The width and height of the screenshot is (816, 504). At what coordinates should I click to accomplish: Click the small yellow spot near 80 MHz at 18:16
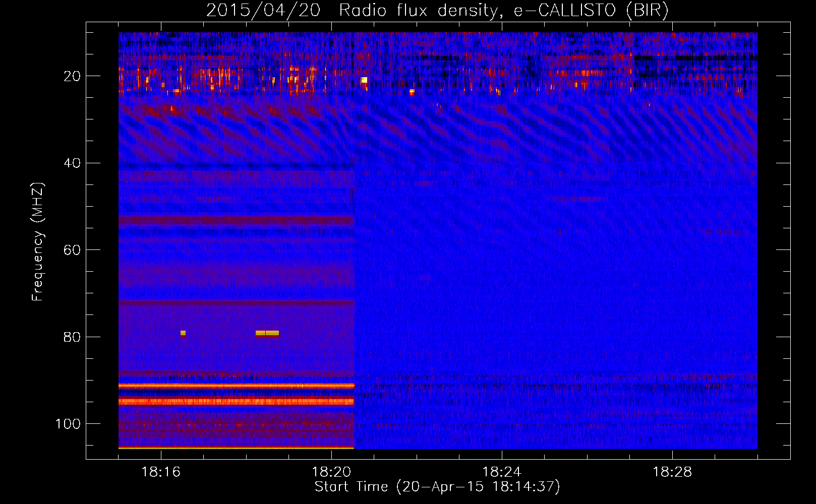183,333
